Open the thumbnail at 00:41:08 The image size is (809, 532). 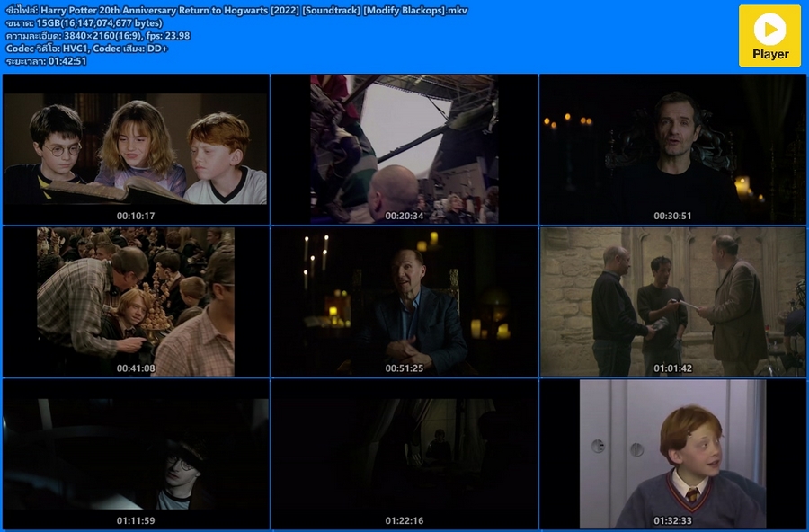(136, 302)
